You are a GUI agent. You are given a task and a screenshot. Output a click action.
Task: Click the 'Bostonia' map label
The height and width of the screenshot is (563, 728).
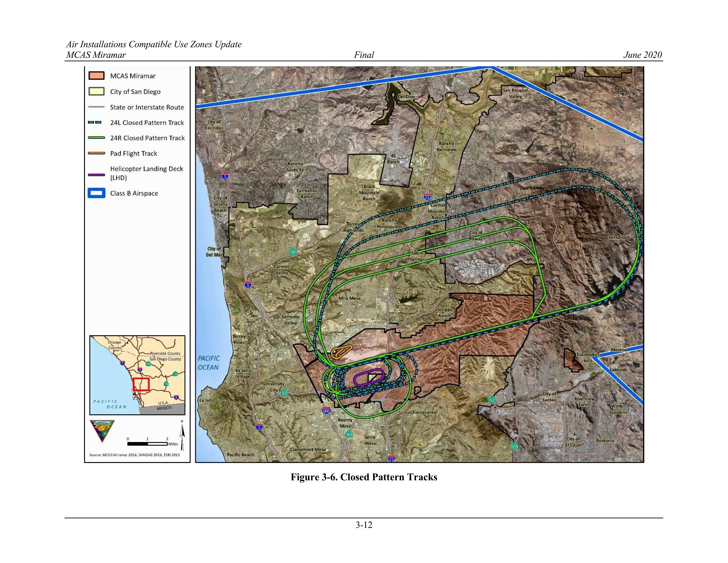[605, 440]
